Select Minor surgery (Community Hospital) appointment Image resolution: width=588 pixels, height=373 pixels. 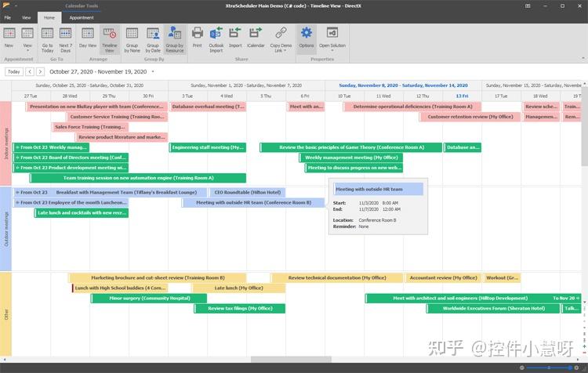149,298
